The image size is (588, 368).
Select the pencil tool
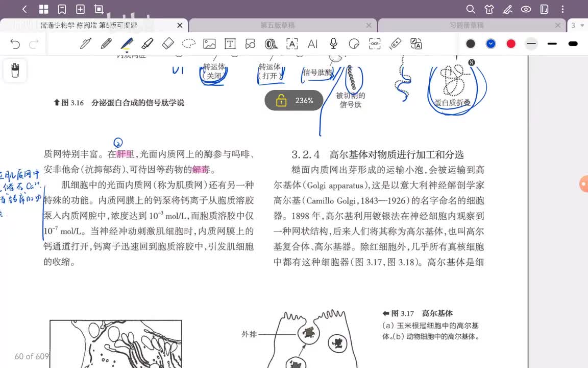tap(107, 43)
